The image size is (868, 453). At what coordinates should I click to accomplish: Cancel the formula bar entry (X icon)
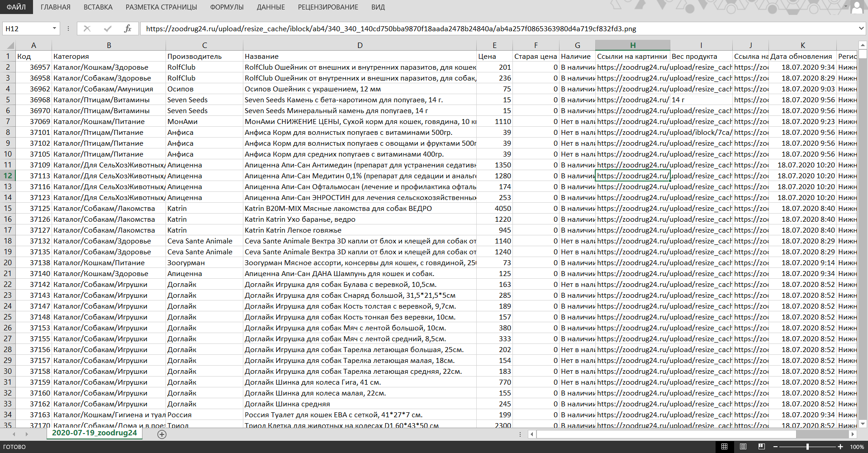tap(87, 29)
